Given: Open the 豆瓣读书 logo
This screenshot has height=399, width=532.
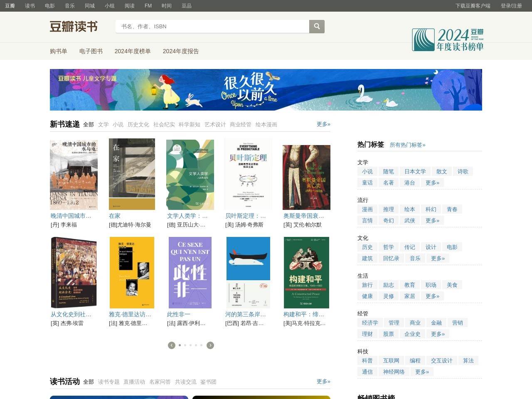Looking at the screenshot, I should [x=74, y=27].
